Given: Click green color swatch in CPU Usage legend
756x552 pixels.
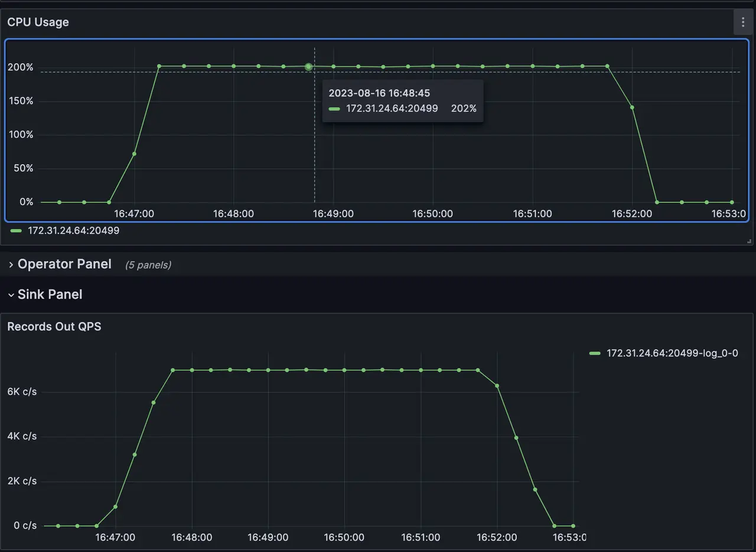Looking at the screenshot, I should [x=16, y=231].
